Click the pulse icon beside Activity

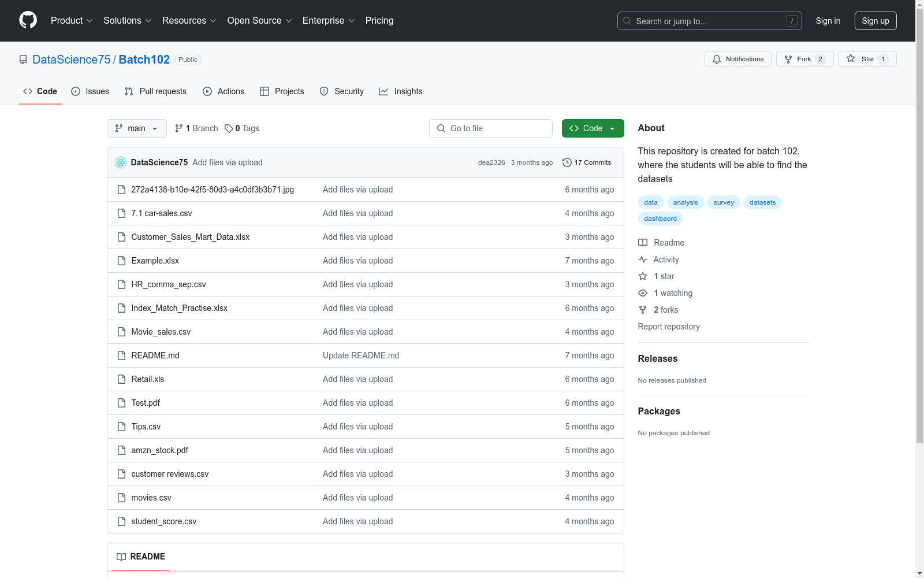click(x=643, y=260)
